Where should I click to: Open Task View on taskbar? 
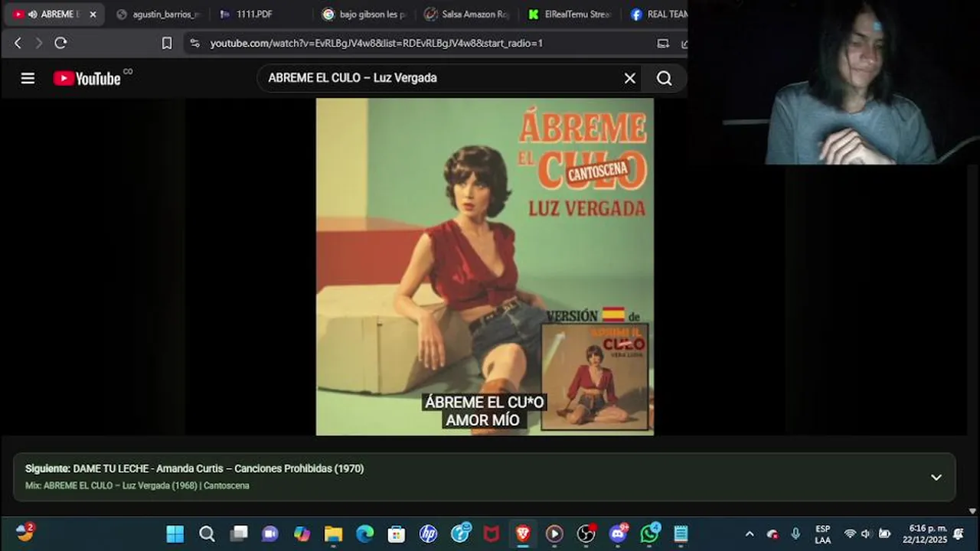click(x=239, y=533)
